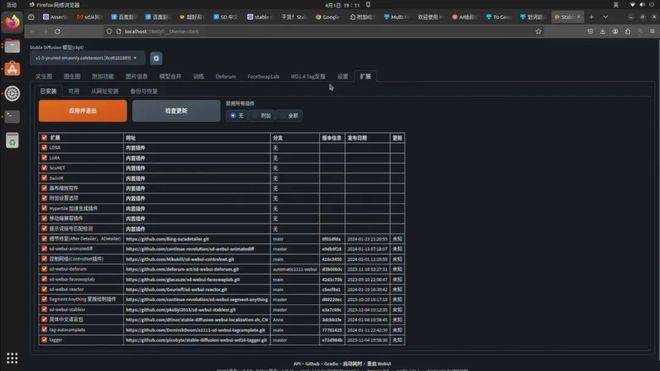
Task: Open the sd-webui-segment-anything GitHub link
Action: tap(197, 300)
